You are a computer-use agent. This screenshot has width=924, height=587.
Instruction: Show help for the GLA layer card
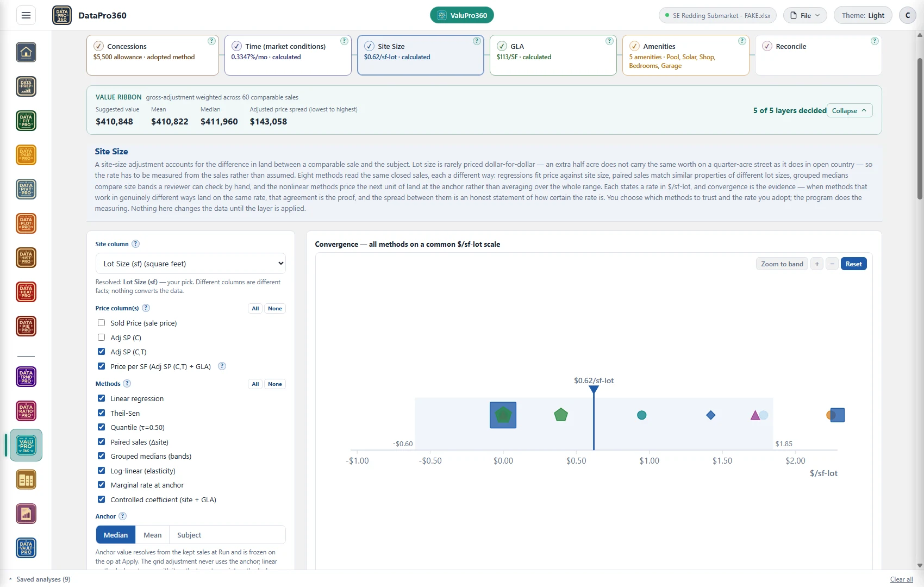click(x=609, y=41)
